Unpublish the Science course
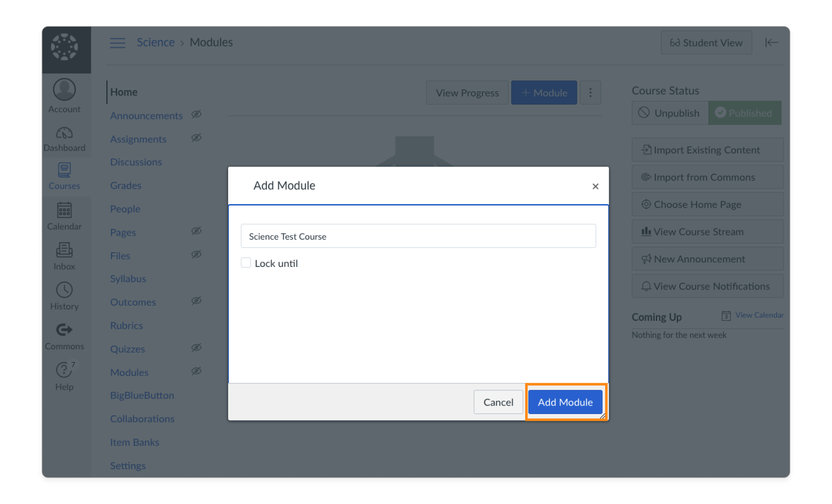This screenshot has width=832, height=504. [669, 113]
